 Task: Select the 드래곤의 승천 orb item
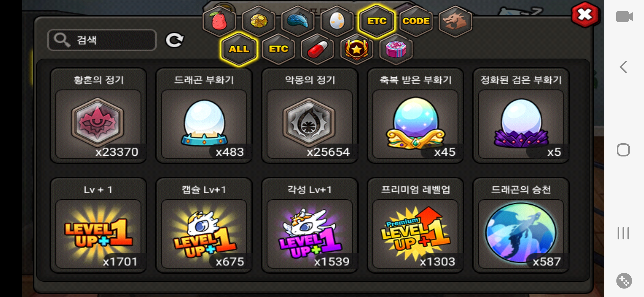coord(521,225)
